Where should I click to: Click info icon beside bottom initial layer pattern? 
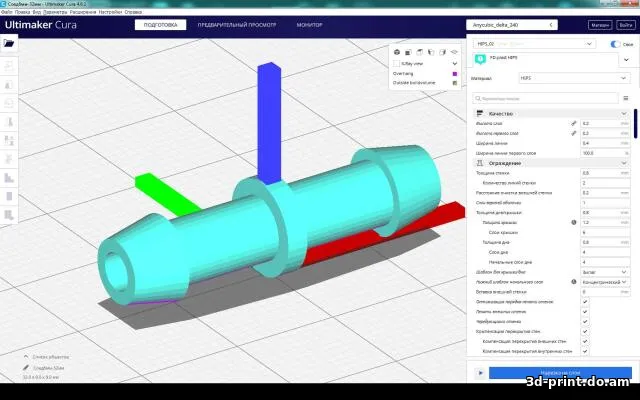click(573, 282)
